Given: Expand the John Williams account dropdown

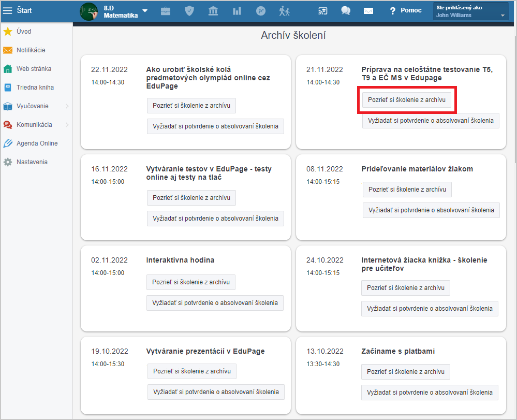Looking at the screenshot, I should tap(470, 11).
